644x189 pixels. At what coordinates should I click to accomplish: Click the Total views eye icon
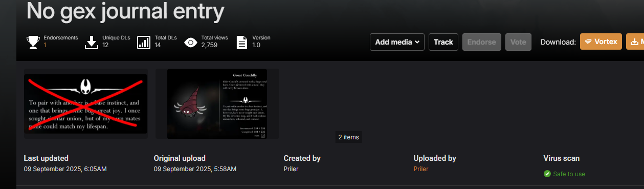(x=191, y=42)
